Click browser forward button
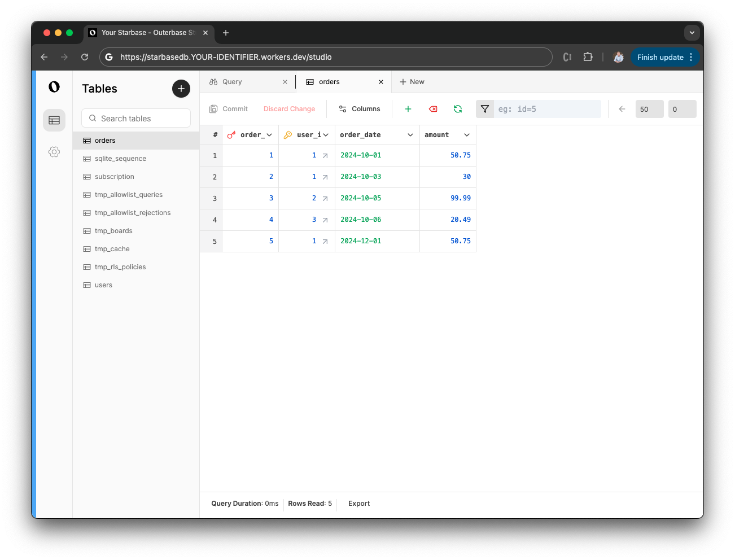Image resolution: width=735 pixels, height=560 pixels. [64, 57]
